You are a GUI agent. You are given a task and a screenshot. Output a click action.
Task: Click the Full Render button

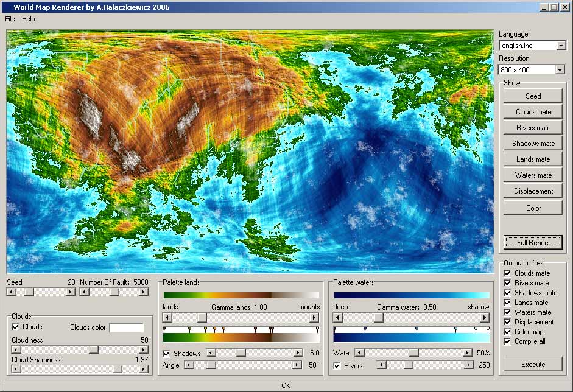coord(533,243)
